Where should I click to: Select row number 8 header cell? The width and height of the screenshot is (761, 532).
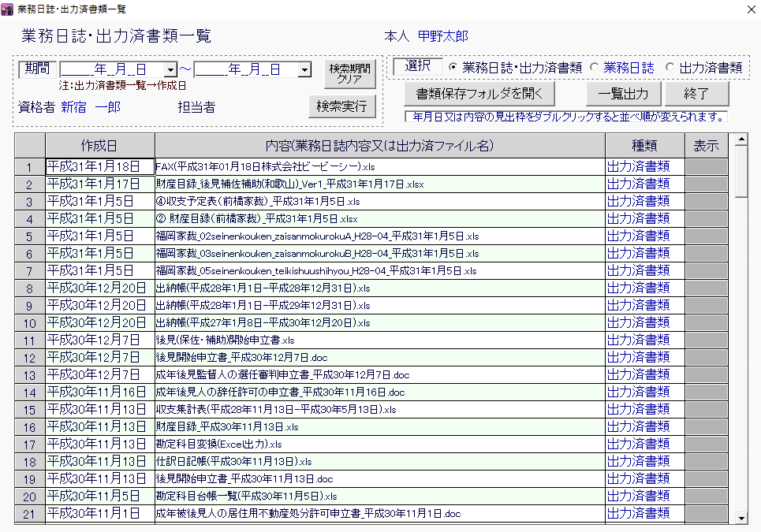tap(29, 288)
